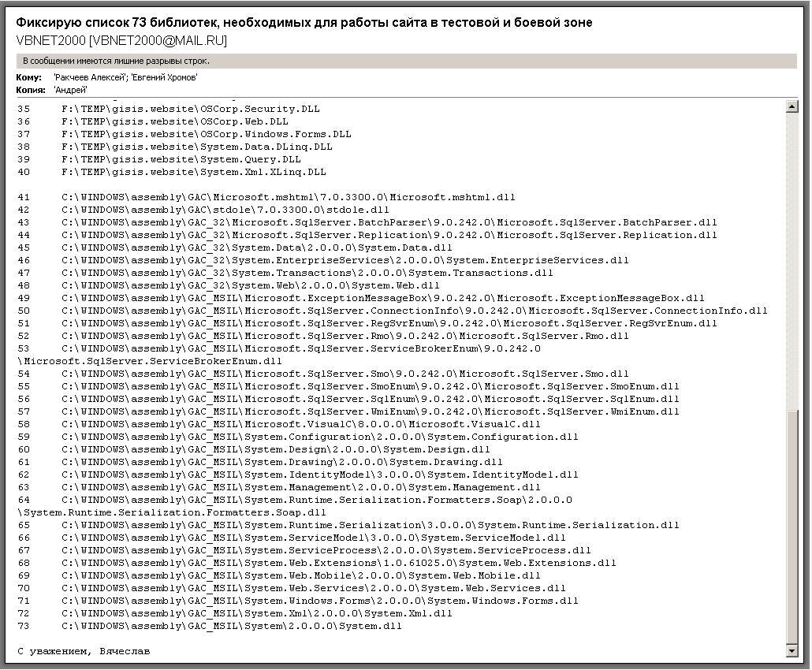Click signature 'С уважением, Вячеслав'

point(84,651)
